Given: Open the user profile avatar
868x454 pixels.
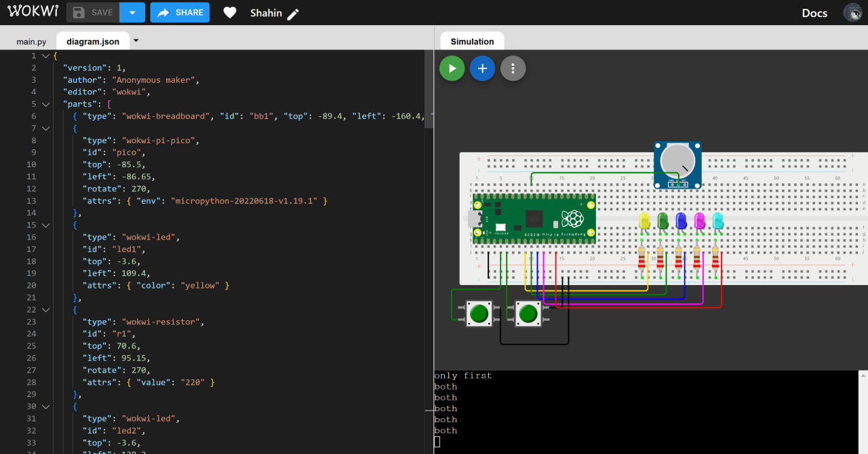Looking at the screenshot, I should [x=852, y=12].
